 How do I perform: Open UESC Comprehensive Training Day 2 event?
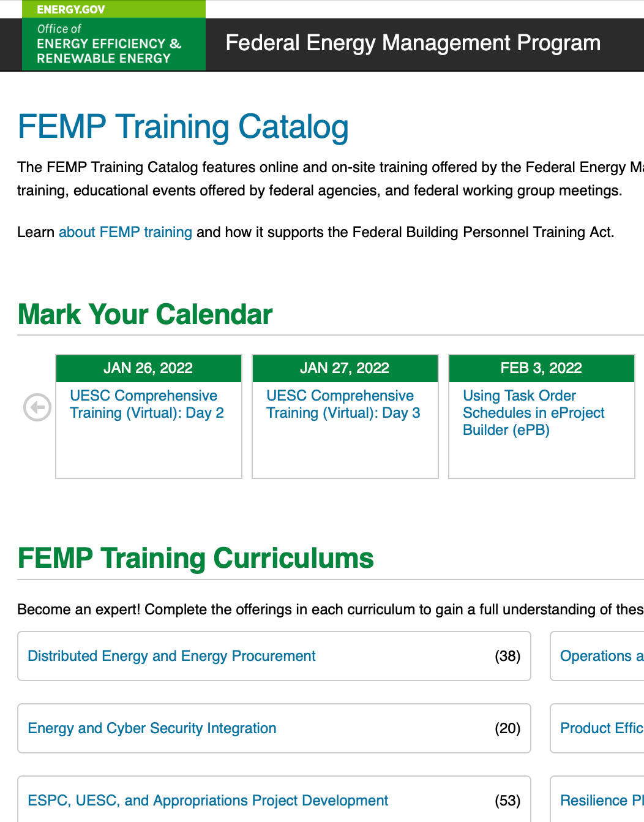147,404
